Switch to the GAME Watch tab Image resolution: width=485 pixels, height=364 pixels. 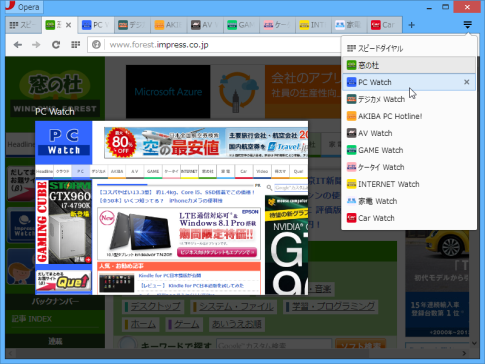(241, 25)
